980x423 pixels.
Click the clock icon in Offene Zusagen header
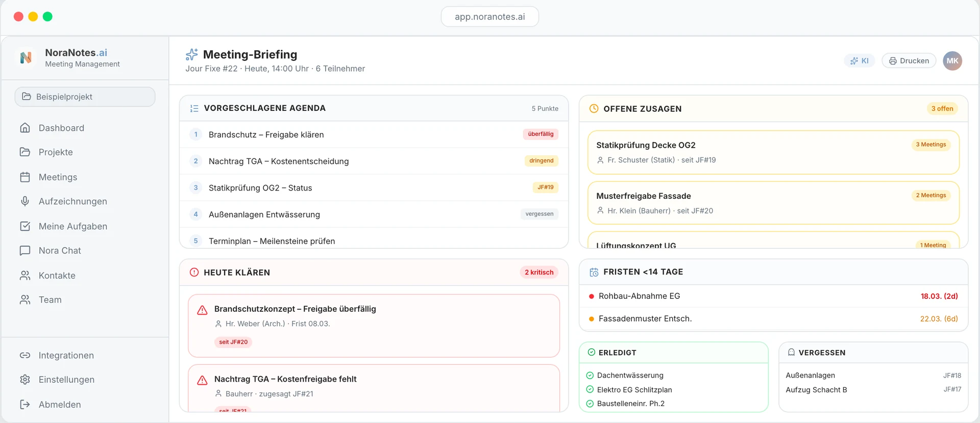pyautogui.click(x=594, y=108)
